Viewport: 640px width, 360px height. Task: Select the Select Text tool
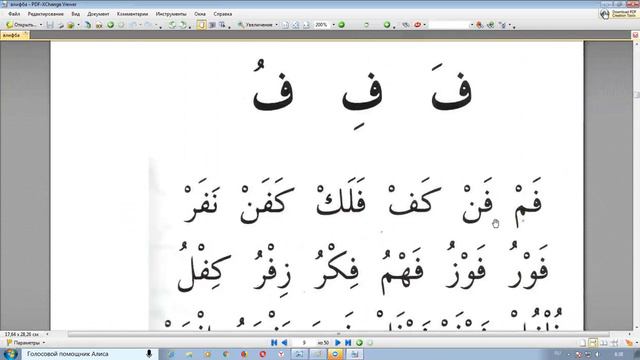pyautogui.click(x=222, y=25)
